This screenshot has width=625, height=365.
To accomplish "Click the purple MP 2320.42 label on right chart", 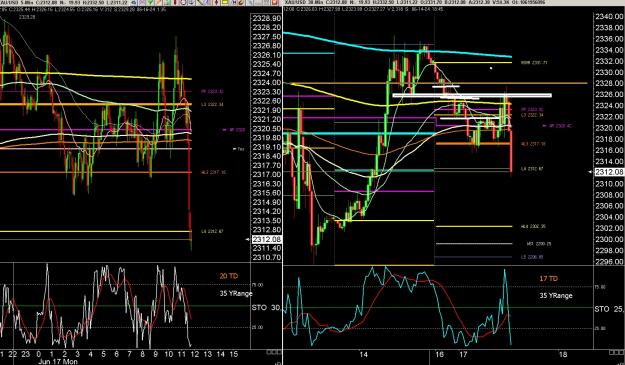I will 558,126.
